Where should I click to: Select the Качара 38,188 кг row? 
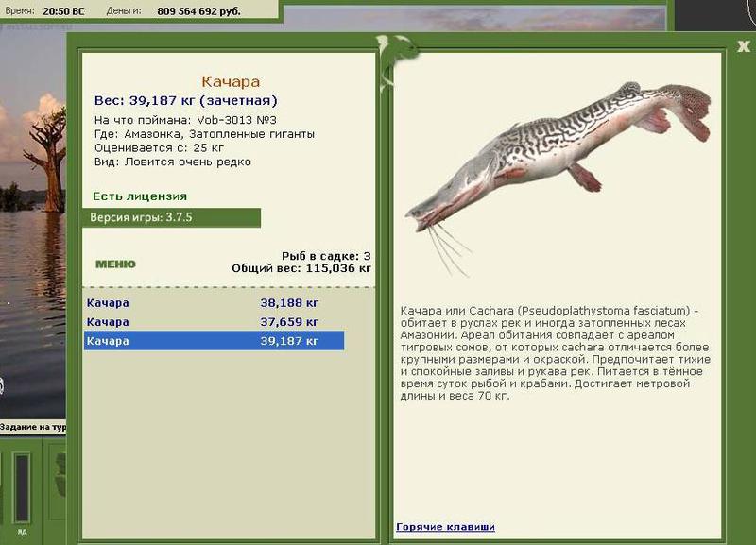click(215, 303)
